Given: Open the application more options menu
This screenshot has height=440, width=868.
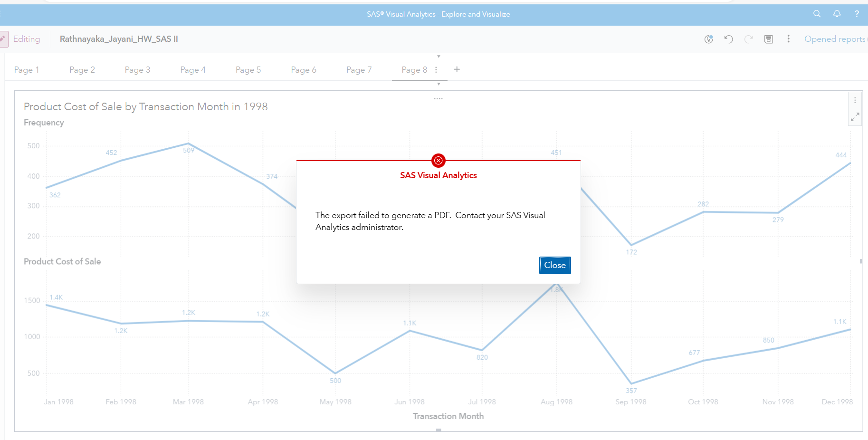Looking at the screenshot, I should (788, 39).
